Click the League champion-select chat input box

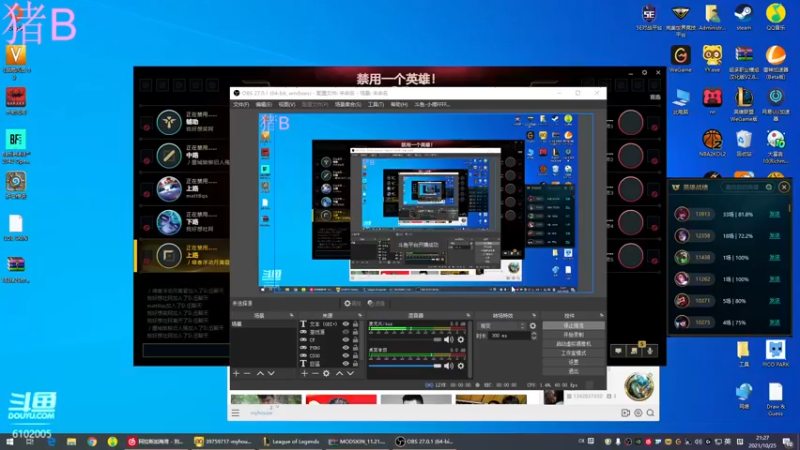[186, 350]
